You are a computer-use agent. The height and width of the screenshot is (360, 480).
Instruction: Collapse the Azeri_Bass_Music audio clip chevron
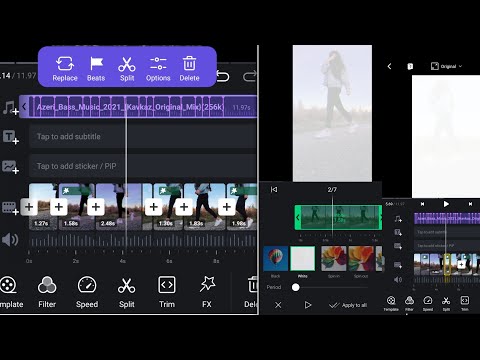click(24, 107)
